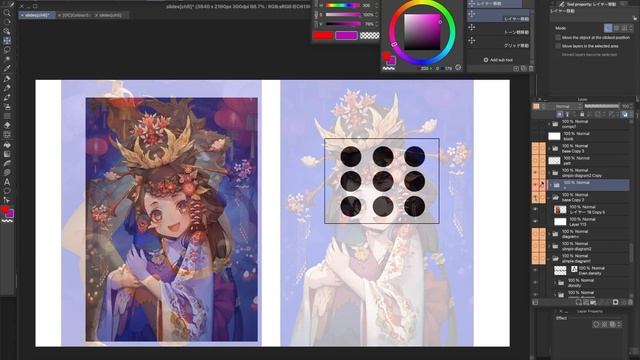
Task: Select the Balloon tool
Action: 7,191
